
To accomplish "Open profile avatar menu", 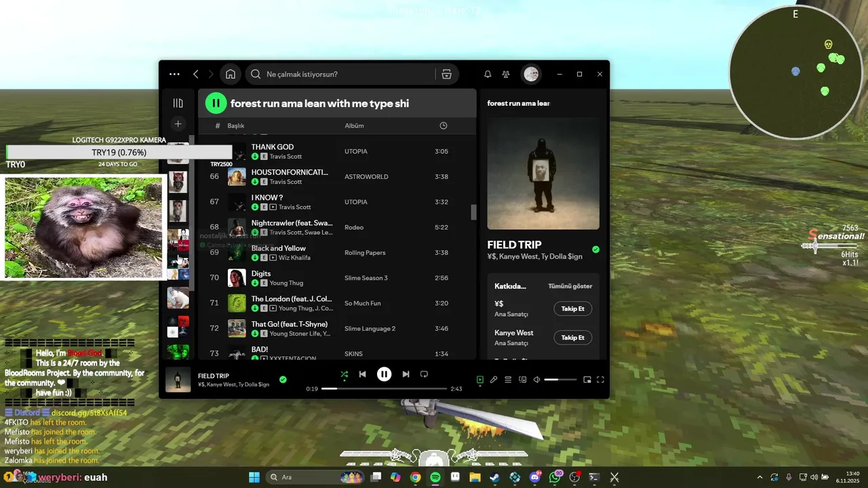I will click(x=531, y=75).
